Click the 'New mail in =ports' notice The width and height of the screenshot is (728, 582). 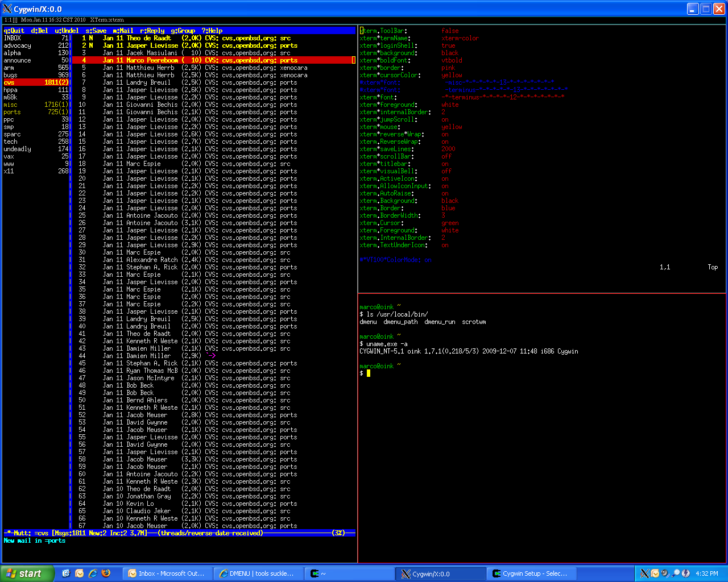34,541
